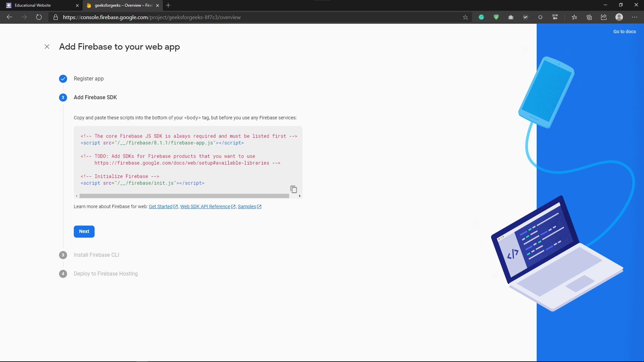Open a new browser tab

coord(168,5)
